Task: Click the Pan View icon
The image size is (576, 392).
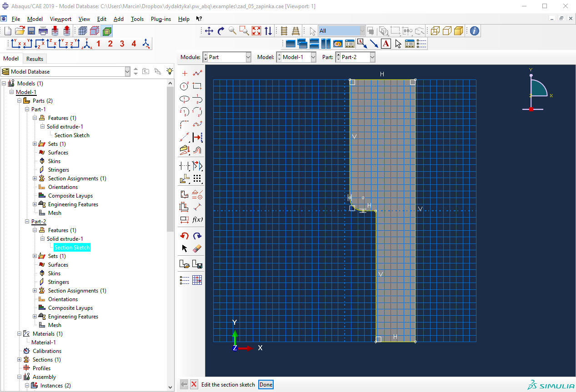Action: [x=209, y=31]
